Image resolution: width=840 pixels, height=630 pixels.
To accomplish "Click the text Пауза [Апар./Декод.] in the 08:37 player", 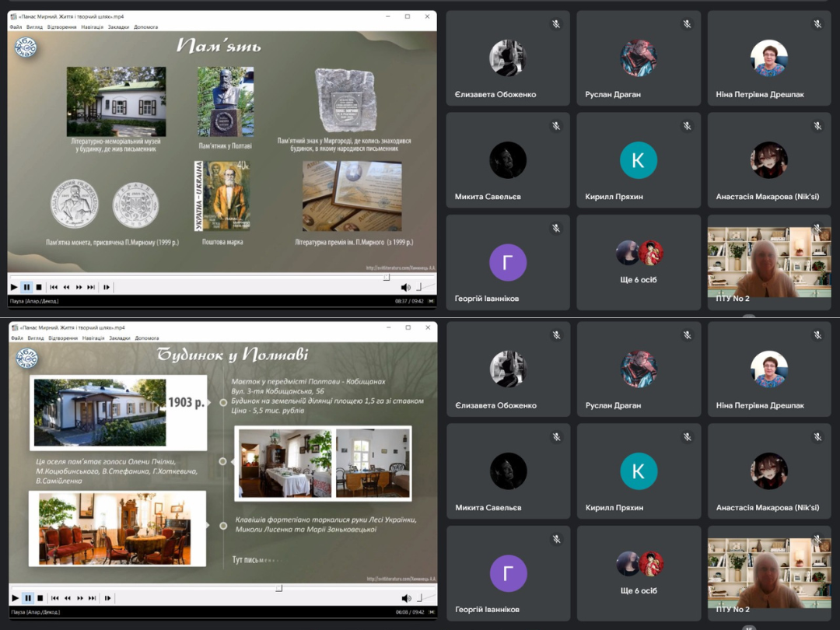I will [x=33, y=301].
